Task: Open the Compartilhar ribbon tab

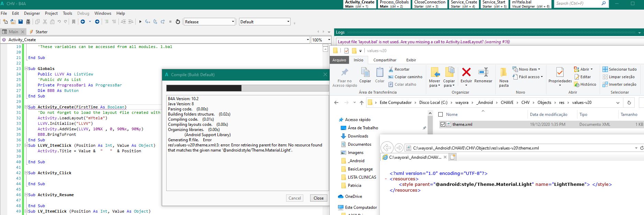Action: [x=385, y=60]
